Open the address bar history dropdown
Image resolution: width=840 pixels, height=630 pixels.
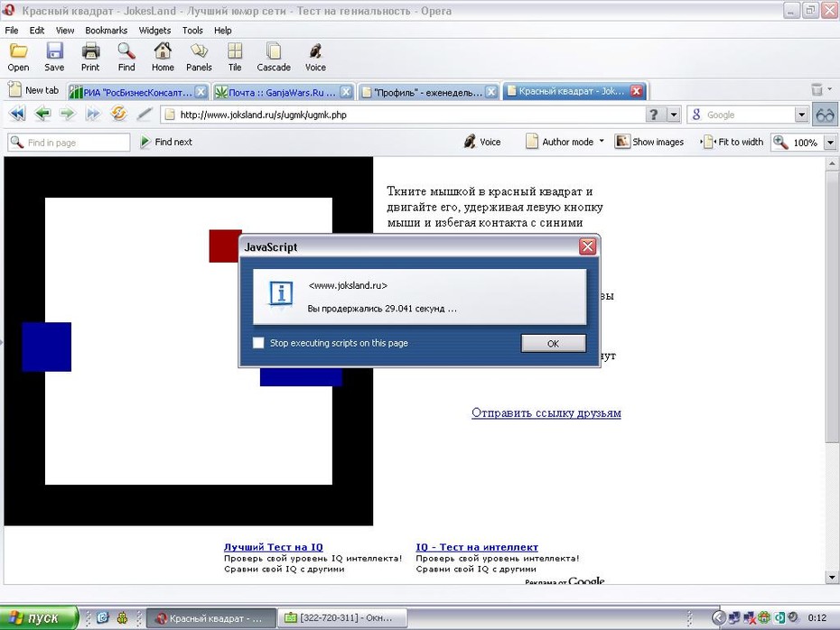coord(674,115)
